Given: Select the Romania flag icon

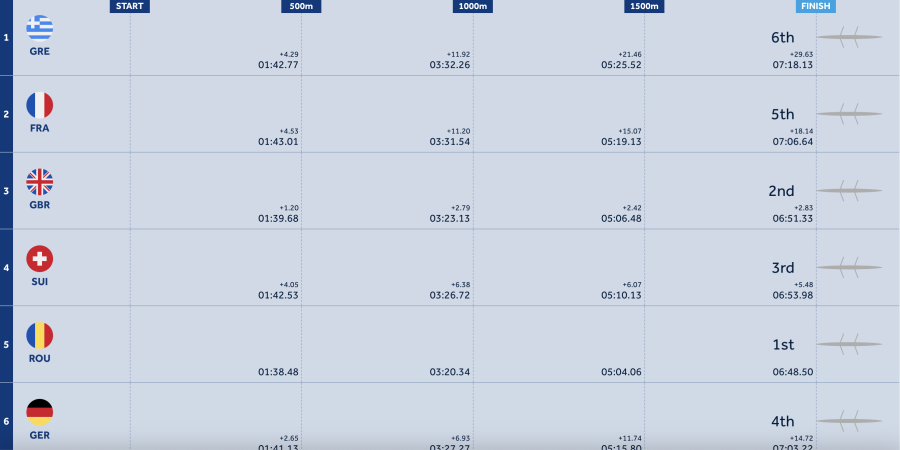Looking at the screenshot, I should (x=40, y=336).
